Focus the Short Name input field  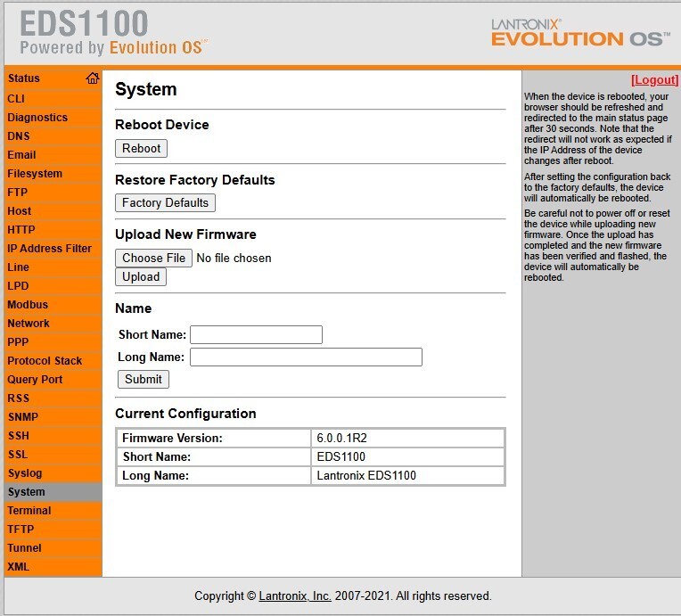256,334
